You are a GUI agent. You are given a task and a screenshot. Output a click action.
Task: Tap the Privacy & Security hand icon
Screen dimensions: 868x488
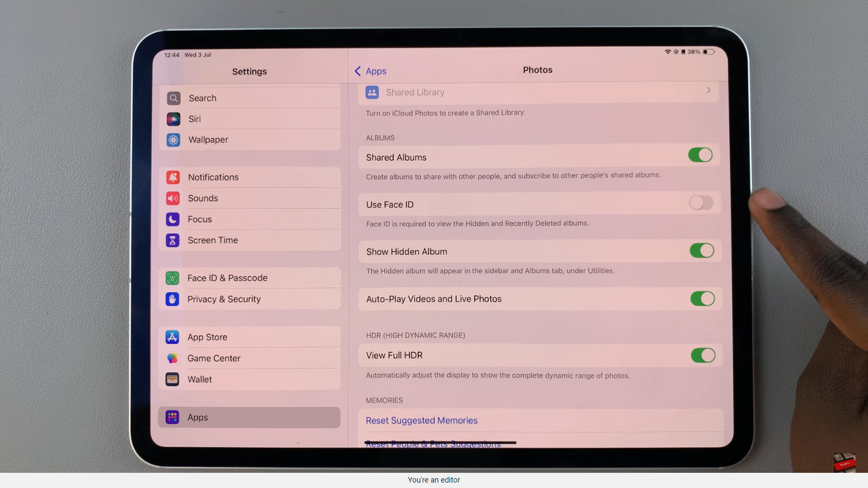173,299
